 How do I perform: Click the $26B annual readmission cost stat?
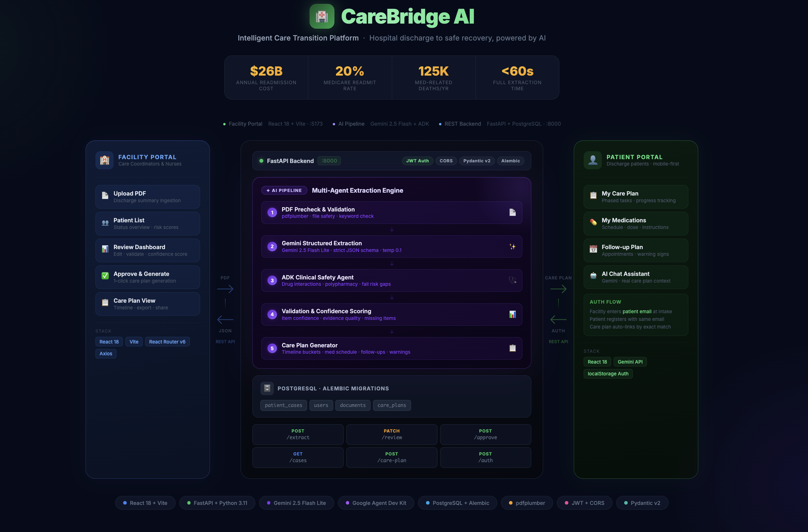coord(266,78)
